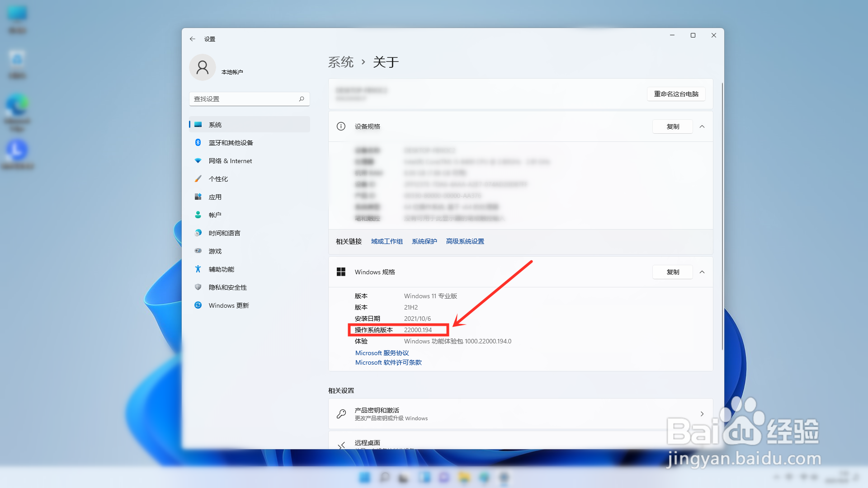Click the Windows Update sync icon
This screenshot has width=868, height=488.
(198, 305)
